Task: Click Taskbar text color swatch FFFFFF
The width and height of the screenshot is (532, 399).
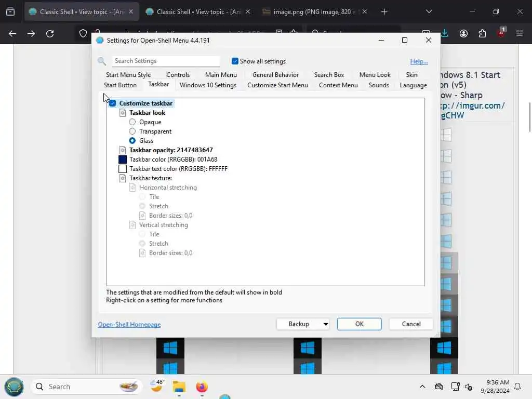Action: point(123,169)
